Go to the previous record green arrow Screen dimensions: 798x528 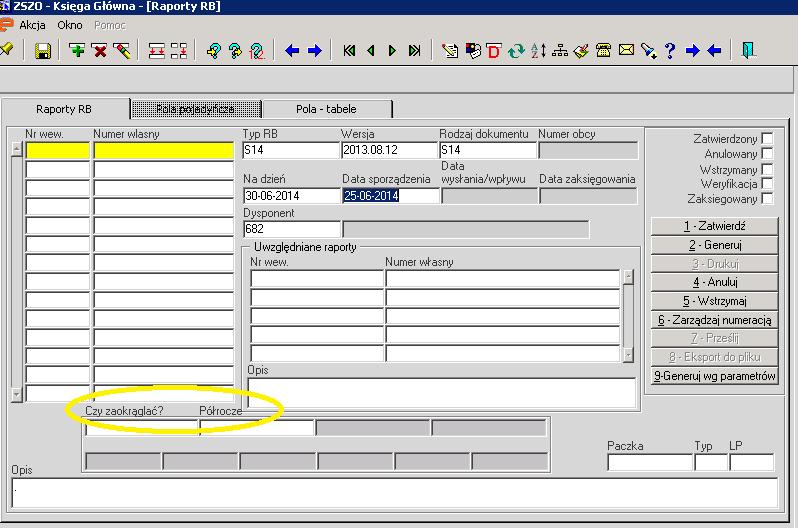pyautogui.click(x=370, y=50)
